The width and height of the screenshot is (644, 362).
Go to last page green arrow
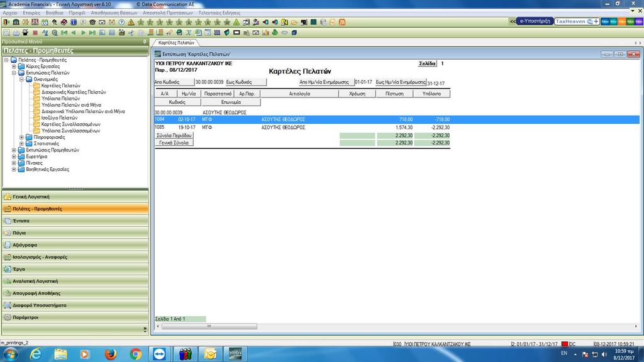[92, 33]
